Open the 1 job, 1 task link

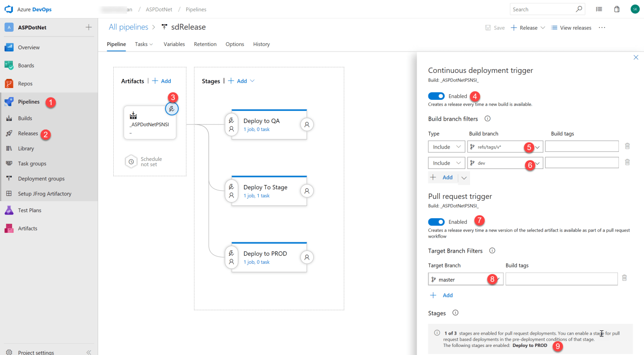[256, 195]
